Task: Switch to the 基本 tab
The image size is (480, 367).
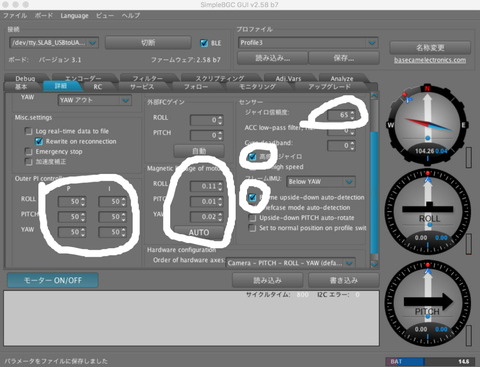Action: pos(21,87)
